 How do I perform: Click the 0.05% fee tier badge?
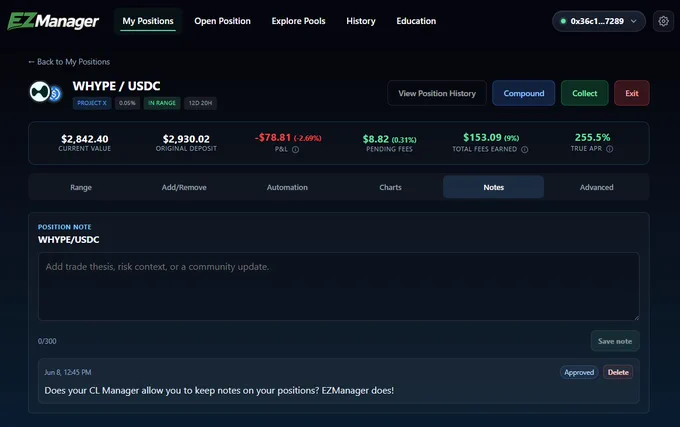[127, 103]
